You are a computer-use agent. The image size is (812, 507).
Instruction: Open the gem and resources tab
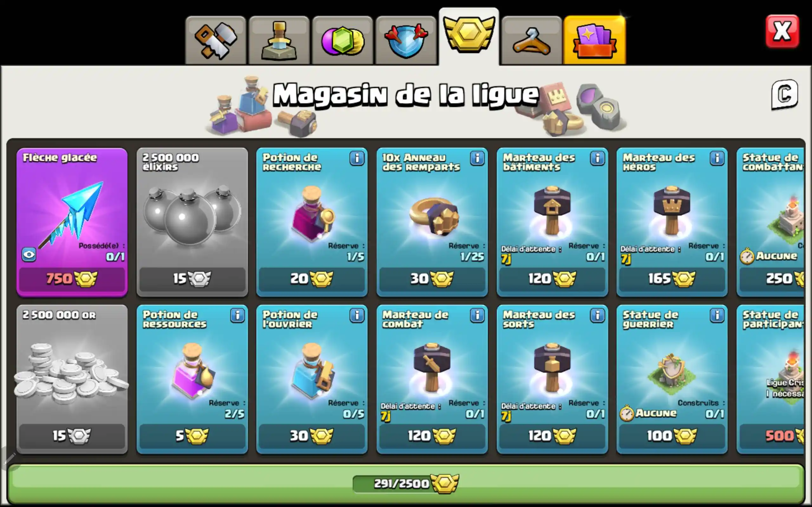343,40
